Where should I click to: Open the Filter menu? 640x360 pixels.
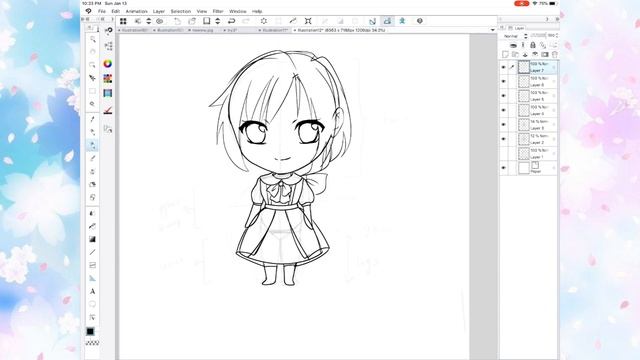coord(218,11)
